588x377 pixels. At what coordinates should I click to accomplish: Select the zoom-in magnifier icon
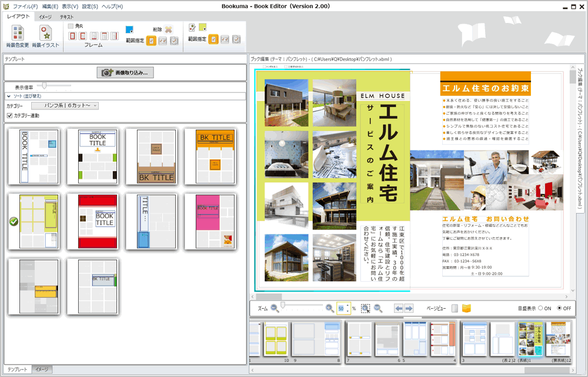click(x=328, y=308)
